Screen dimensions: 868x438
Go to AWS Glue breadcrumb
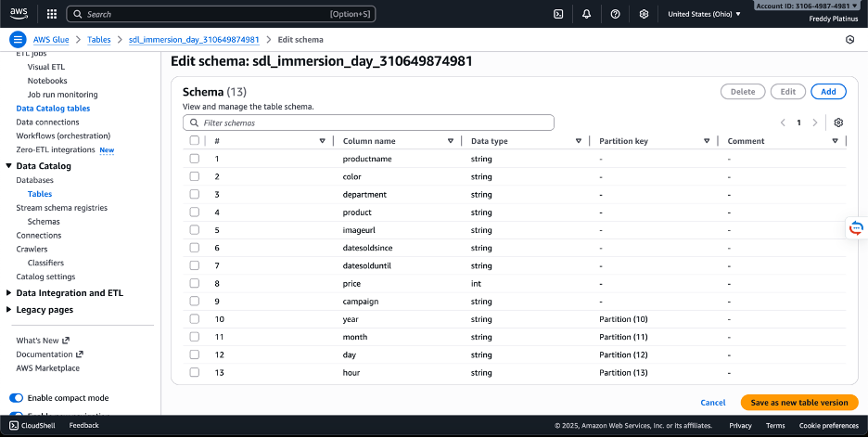click(51, 40)
